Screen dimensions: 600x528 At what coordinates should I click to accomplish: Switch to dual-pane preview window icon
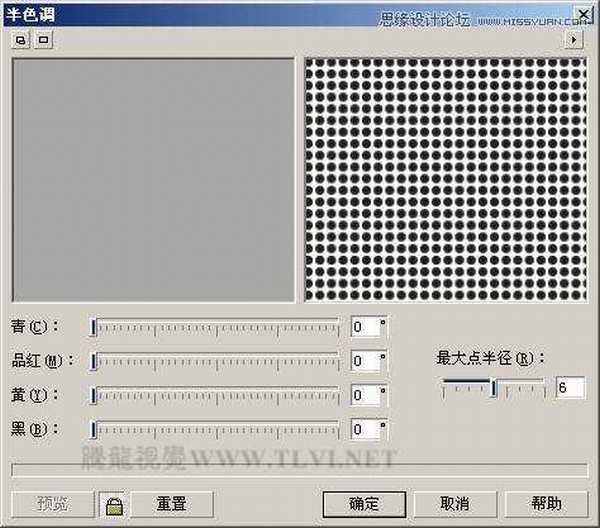(21, 40)
